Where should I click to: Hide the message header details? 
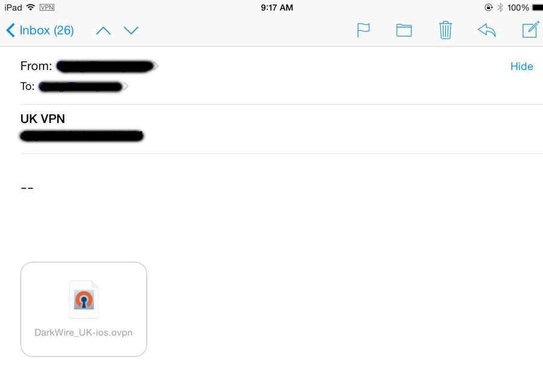(x=521, y=66)
